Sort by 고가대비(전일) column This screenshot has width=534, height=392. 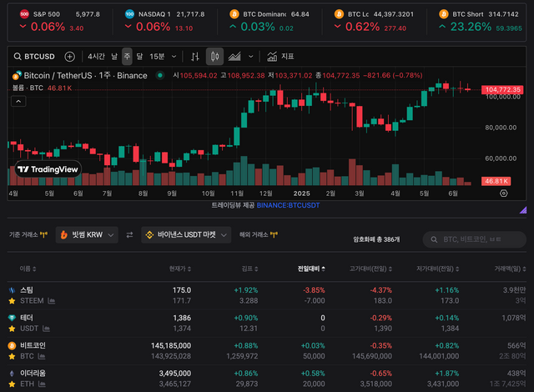tap(370, 269)
